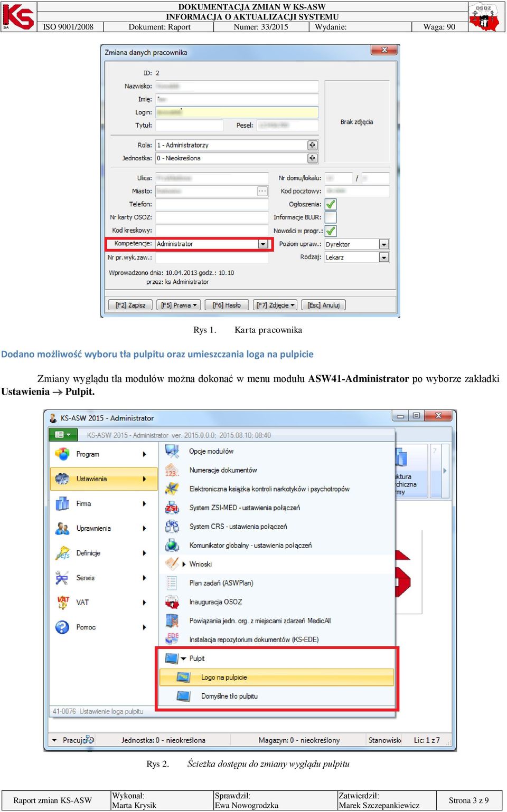Select Logo na pulpicie menu item

point(277,677)
